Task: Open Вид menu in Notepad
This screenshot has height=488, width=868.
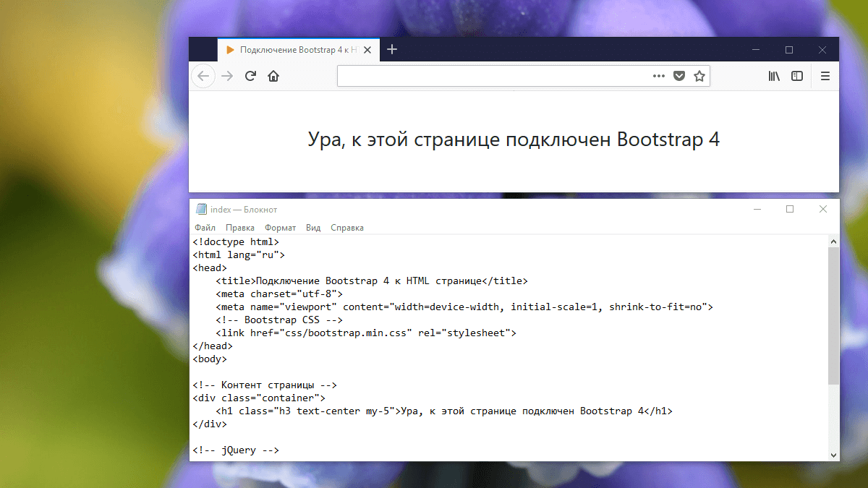Action: (313, 228)
